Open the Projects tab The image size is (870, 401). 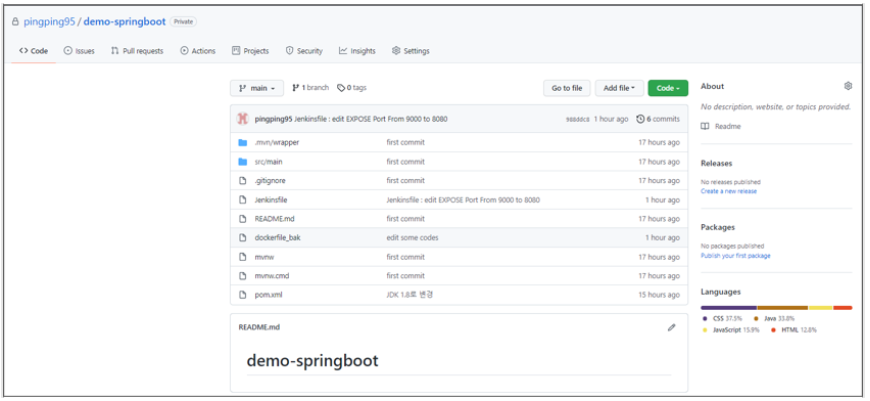click(x=250, y=51)
